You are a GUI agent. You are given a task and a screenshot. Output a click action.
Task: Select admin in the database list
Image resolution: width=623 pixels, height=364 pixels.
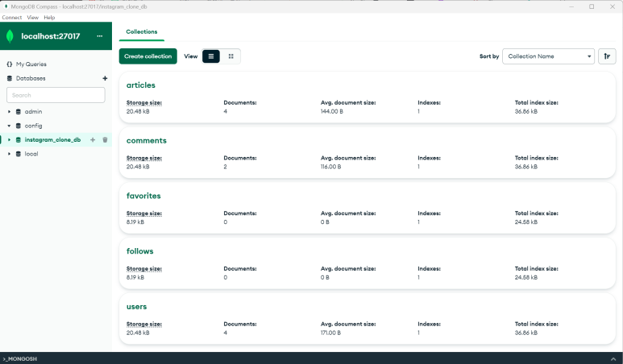point(33,112)
